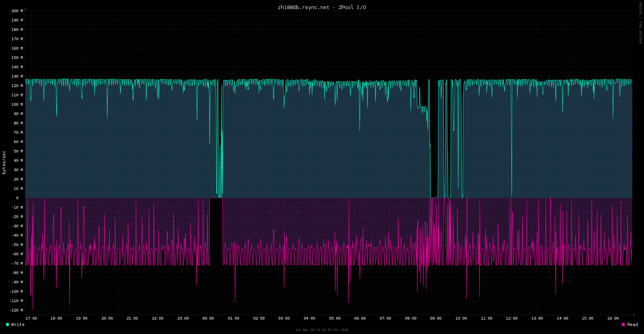The height and width of the screenshot is (334, 644).
Task: Click the magenta Read legend swatch
Action: (623, 325)
